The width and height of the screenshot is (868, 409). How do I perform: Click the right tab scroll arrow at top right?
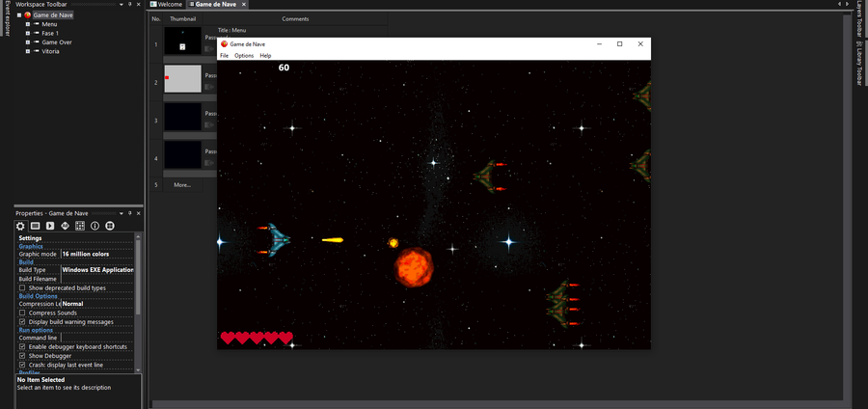(x=847, y=5)
